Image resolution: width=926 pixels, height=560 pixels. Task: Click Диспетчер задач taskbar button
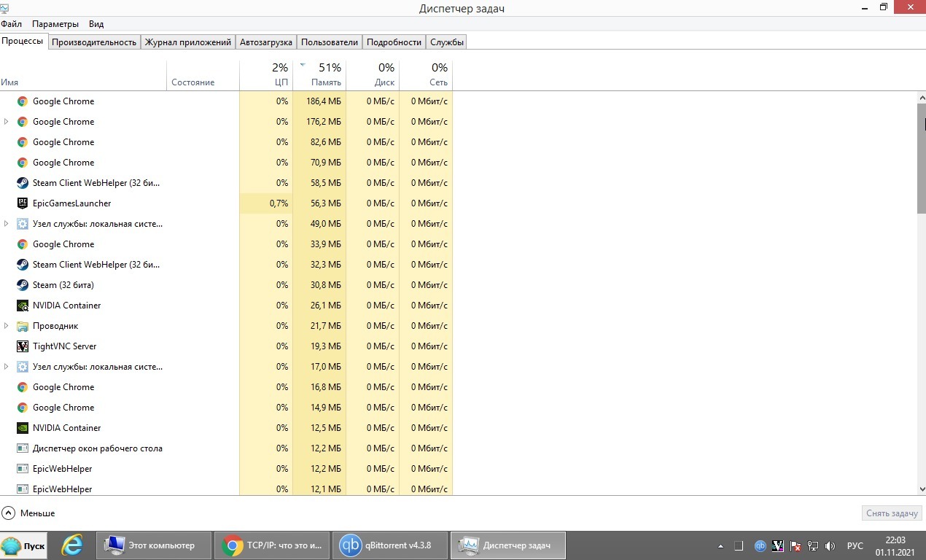[x=508, y=545]
